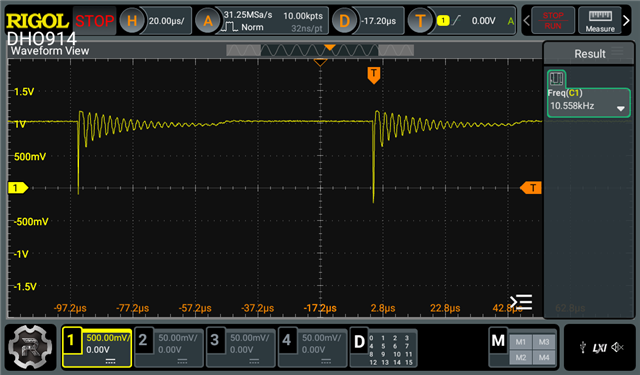640x375 pixels.
Task: Open the Delay (D) offset icon
Action: click(344, 20)
